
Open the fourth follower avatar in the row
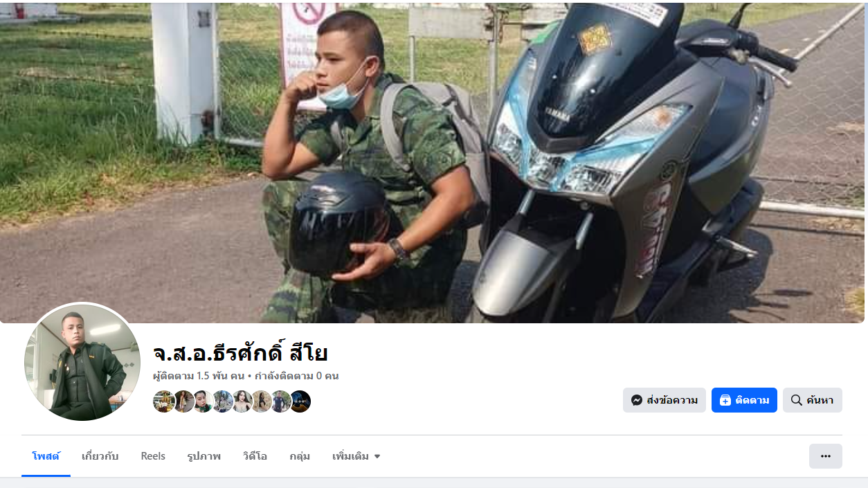pos(222,401)
